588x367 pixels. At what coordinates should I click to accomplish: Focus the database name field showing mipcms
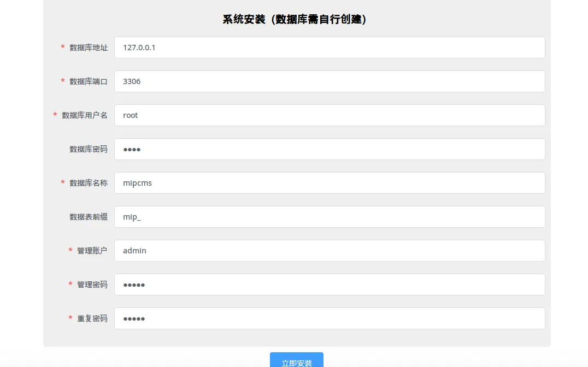tap(329, 183)
